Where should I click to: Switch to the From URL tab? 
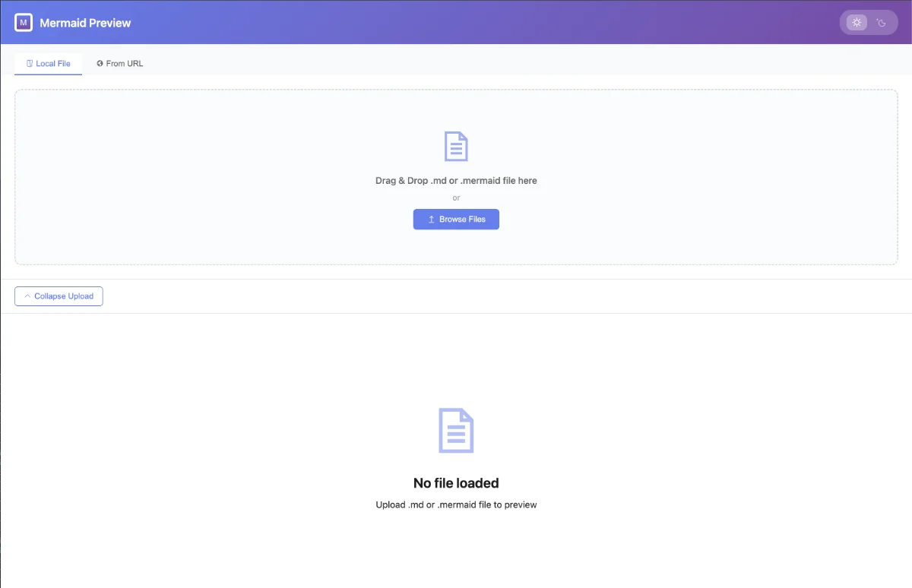[x=120, y=64]
